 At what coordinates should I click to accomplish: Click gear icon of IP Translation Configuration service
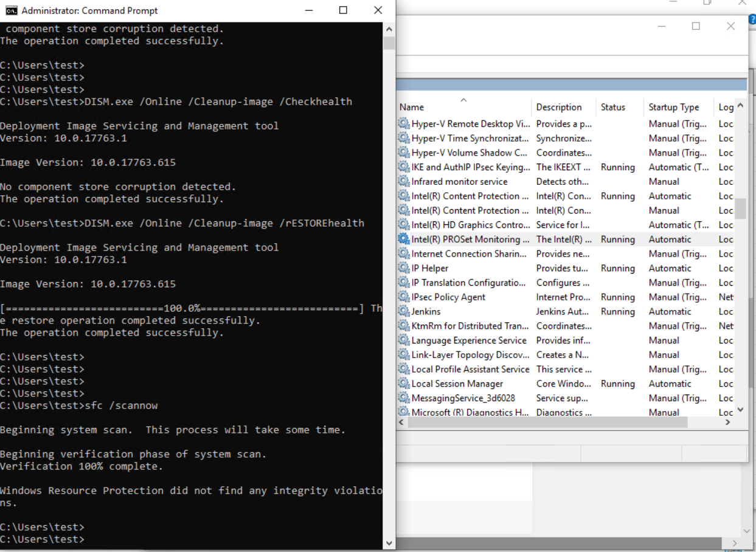403,282
